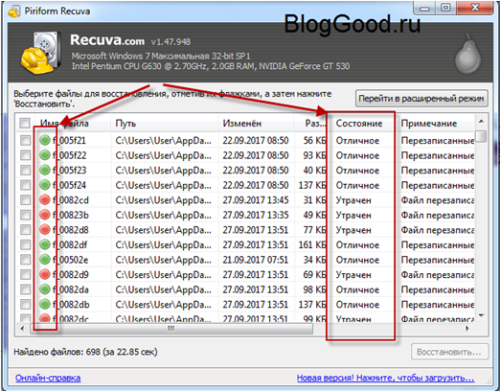Check the box for file f_0082d8
The height and width of the screenshot is (392, 500).
(x=25, y=230)
